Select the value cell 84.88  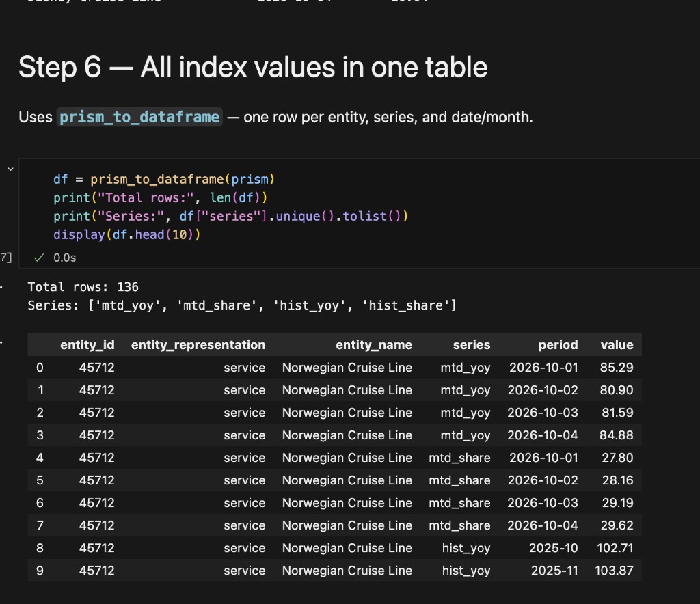(x=616, y=435)
